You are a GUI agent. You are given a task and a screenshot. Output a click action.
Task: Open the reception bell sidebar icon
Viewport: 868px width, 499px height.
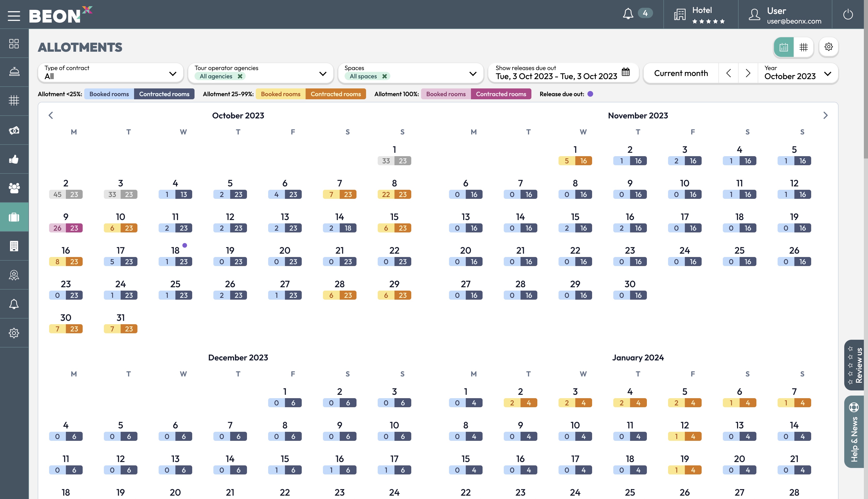pyautogui.click(x=14, y=72)
